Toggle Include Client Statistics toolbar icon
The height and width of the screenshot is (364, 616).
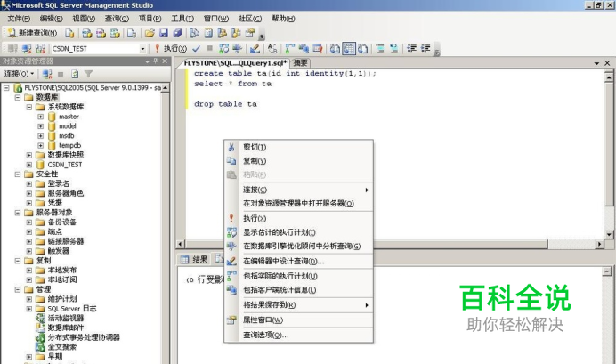(x=304, y=48)
